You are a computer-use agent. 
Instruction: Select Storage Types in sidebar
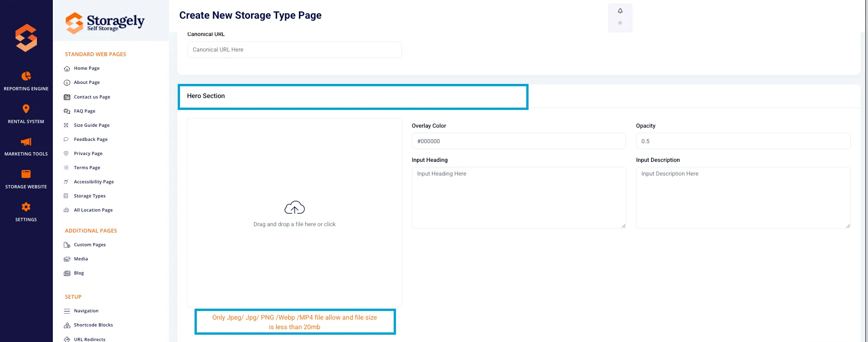tap(90, 196)
